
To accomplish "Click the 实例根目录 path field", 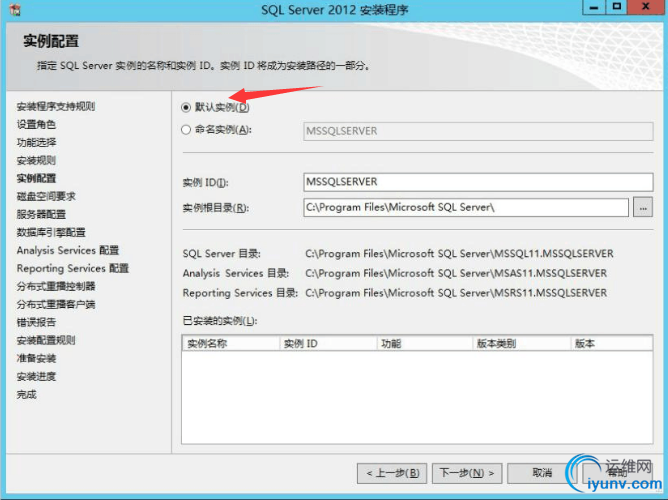I will point(466,207).
